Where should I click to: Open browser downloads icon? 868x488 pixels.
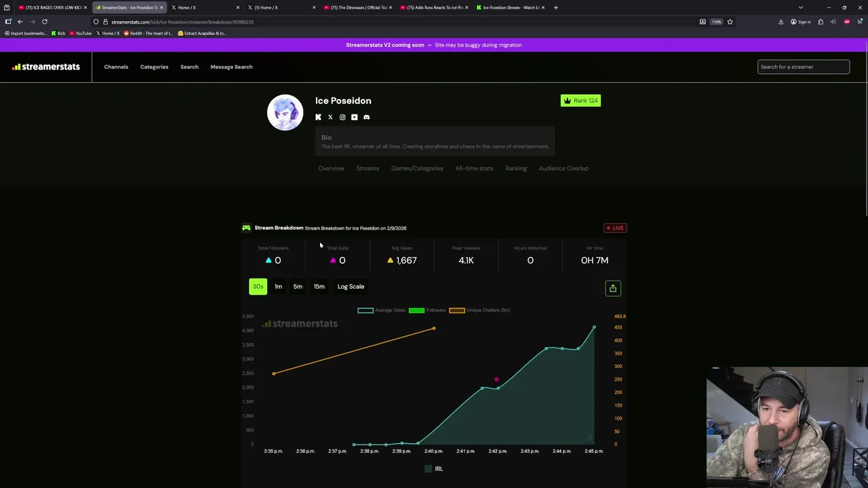(x=781, y=22)
